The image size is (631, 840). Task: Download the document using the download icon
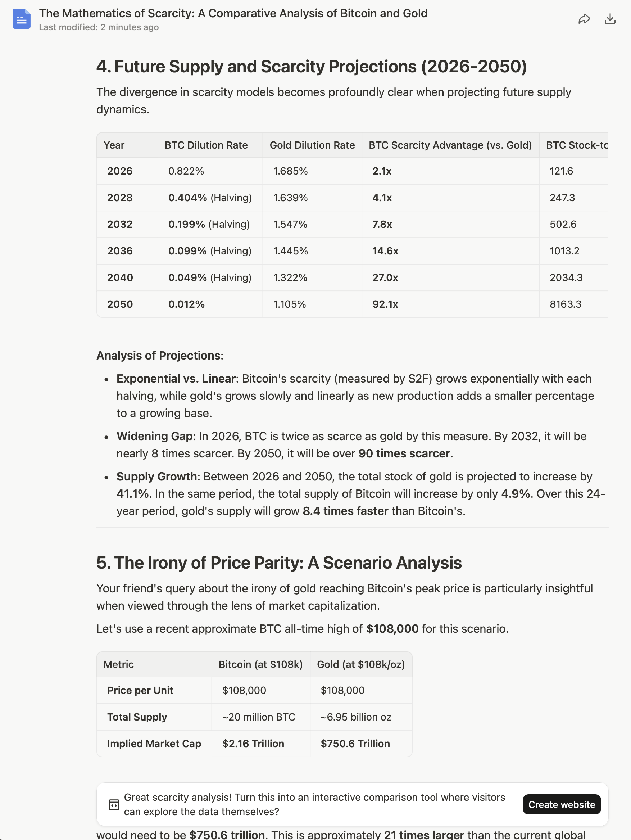(610, 19)
